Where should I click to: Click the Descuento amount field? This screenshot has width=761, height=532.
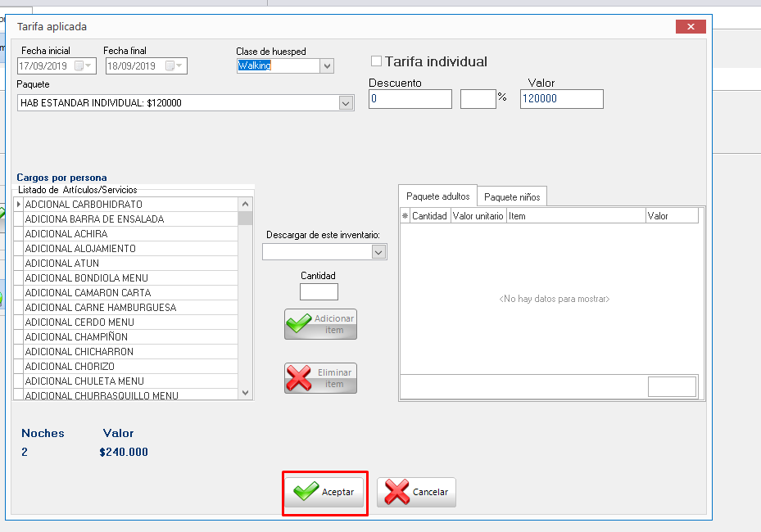[410, 99]
